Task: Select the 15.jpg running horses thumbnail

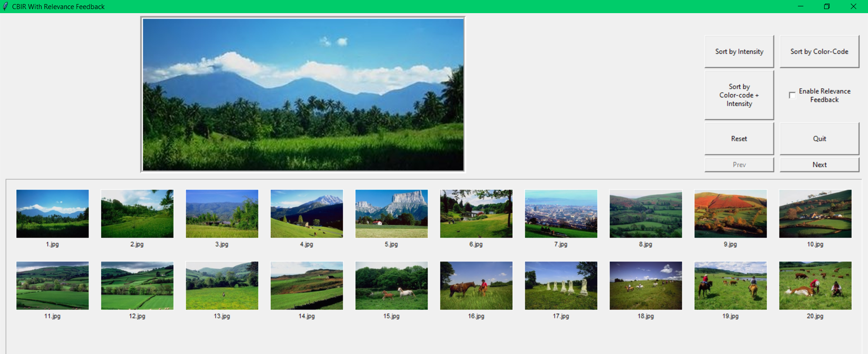Action: 392,286
